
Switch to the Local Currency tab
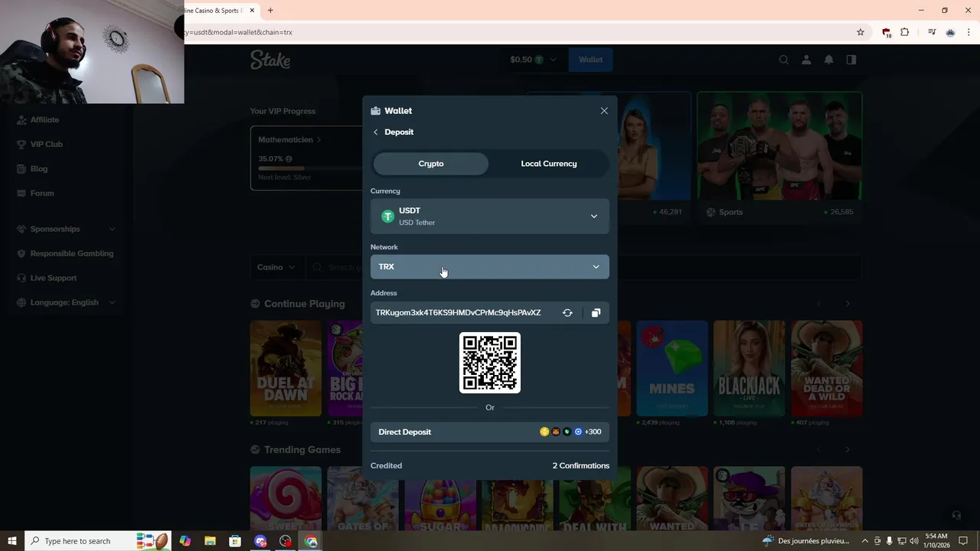tap(549, 164)
